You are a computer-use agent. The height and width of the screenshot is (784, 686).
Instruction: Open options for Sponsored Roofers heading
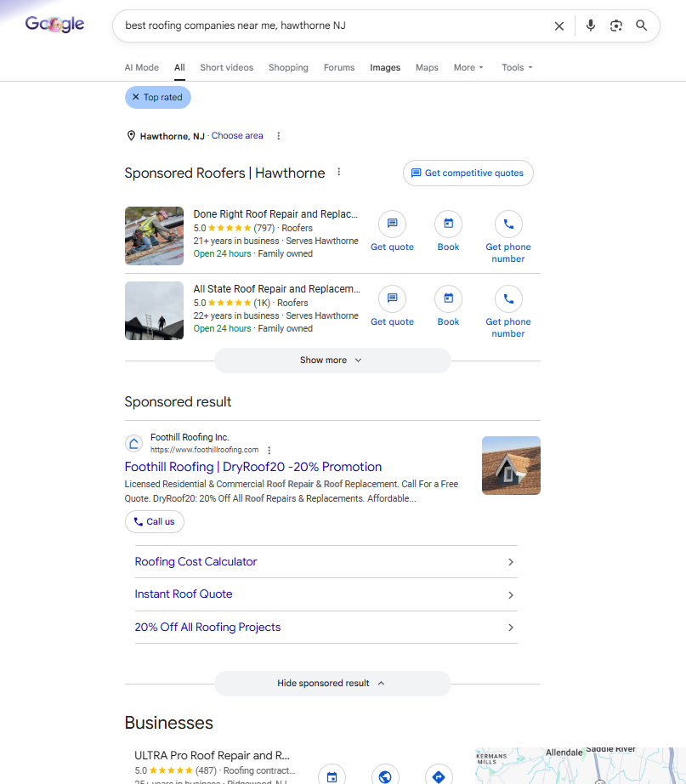pos(339,172)
